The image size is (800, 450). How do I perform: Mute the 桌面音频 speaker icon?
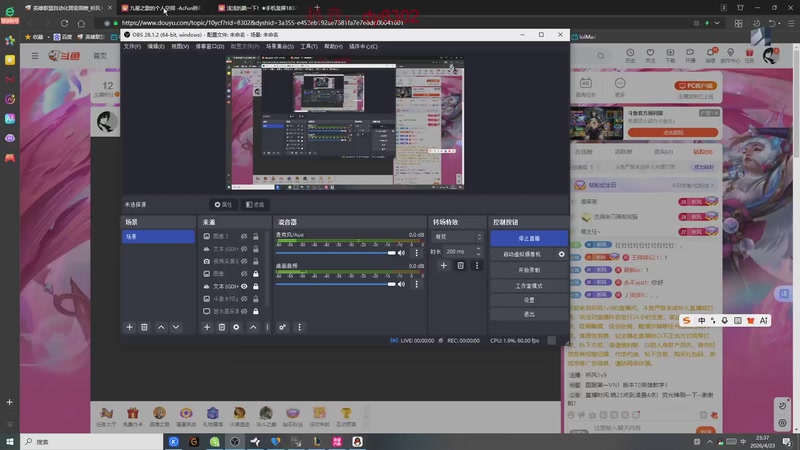[x=402, y=284]
